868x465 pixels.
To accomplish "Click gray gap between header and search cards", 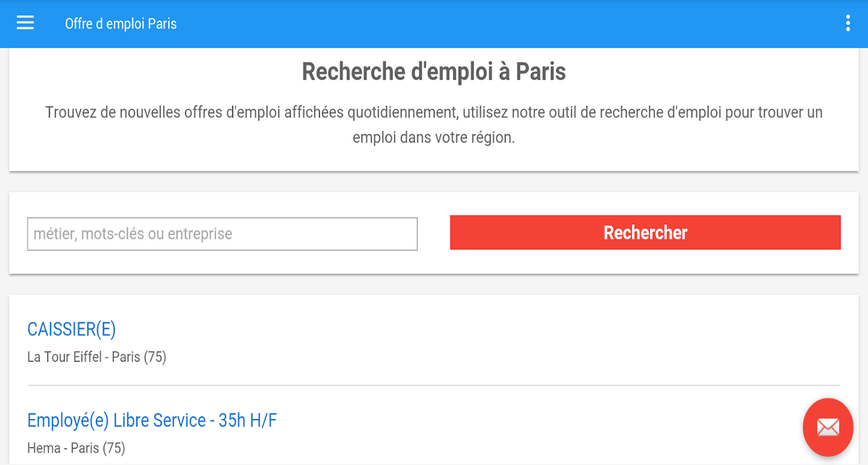I will coord(433,182).
